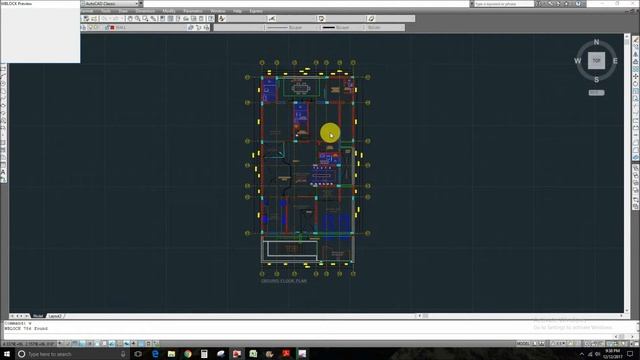Open File Explorer from the taskbar

click(171, 354)
